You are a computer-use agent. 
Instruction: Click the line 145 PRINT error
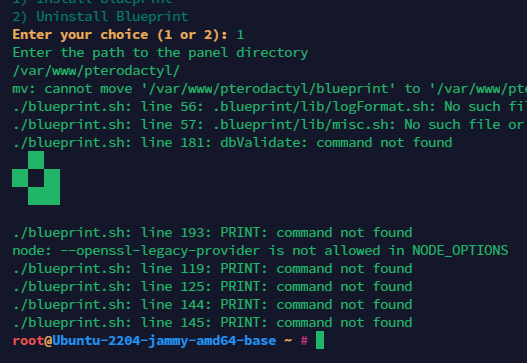pyautogui.click(x=212, y=322)
